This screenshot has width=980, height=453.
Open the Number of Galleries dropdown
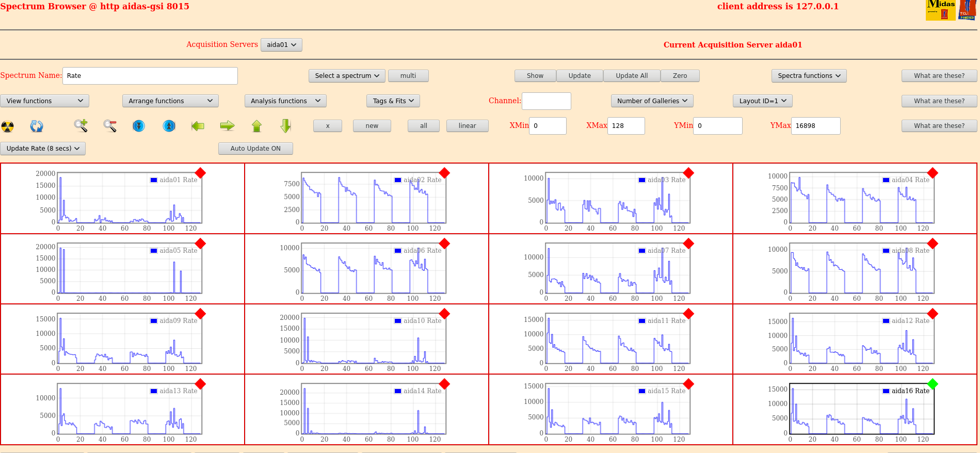tap(652, 101)
